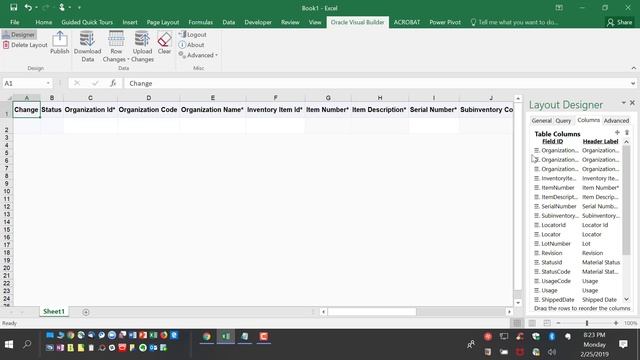640x360 pixels.
Task: Click the Logout button
Action: point(193,35)
